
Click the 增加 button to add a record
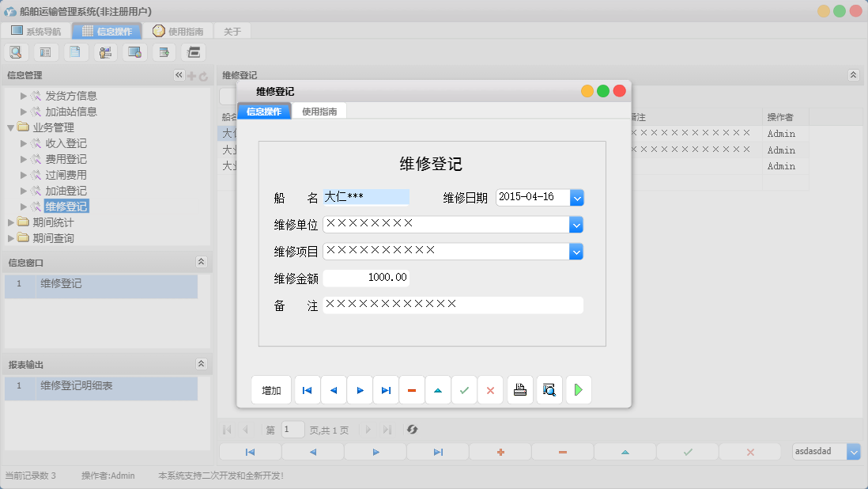pos(271,389)
